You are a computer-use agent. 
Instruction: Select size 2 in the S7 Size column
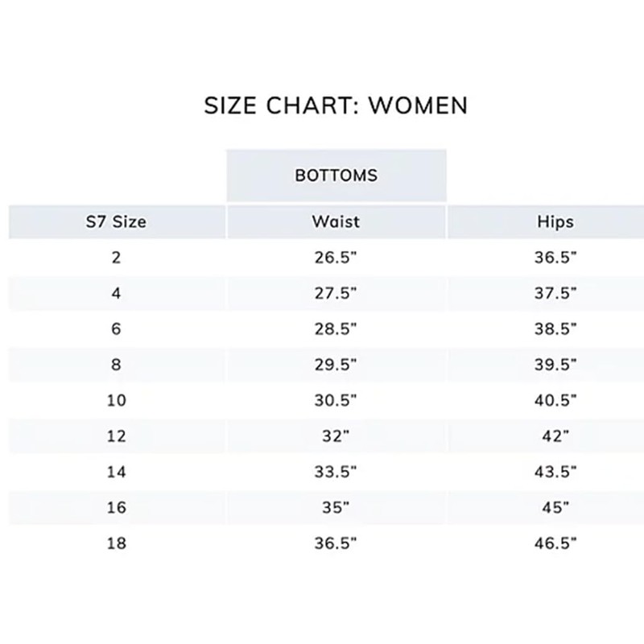[117, 258]
